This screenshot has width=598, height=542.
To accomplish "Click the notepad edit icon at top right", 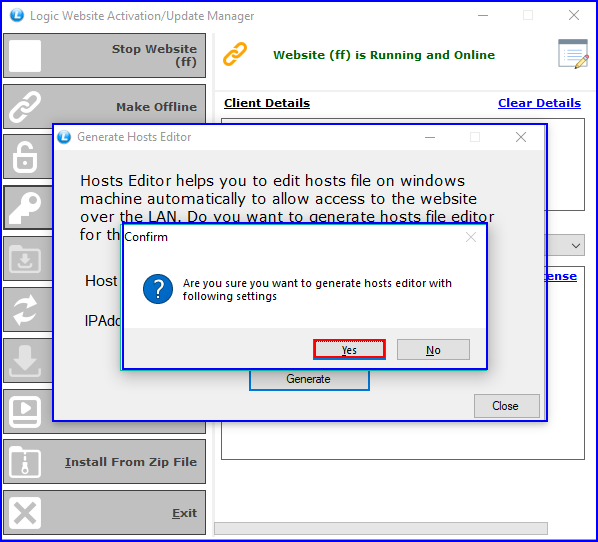I will tap(573, 54).
